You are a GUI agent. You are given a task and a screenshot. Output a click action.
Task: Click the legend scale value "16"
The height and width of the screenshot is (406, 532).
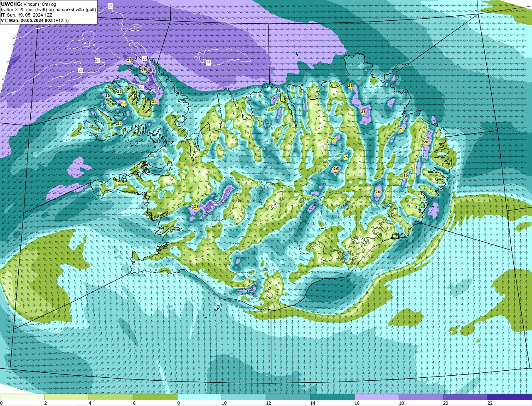pyautogui.click(x=357, y=403)
